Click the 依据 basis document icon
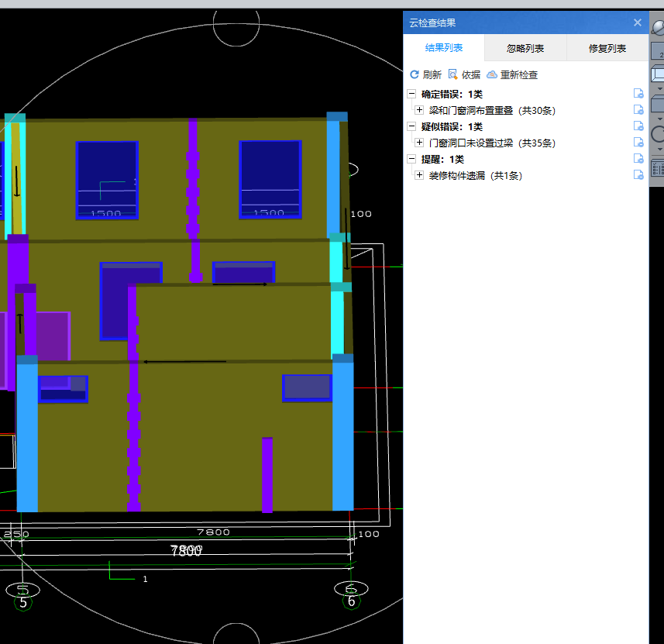 coord(452,74)
